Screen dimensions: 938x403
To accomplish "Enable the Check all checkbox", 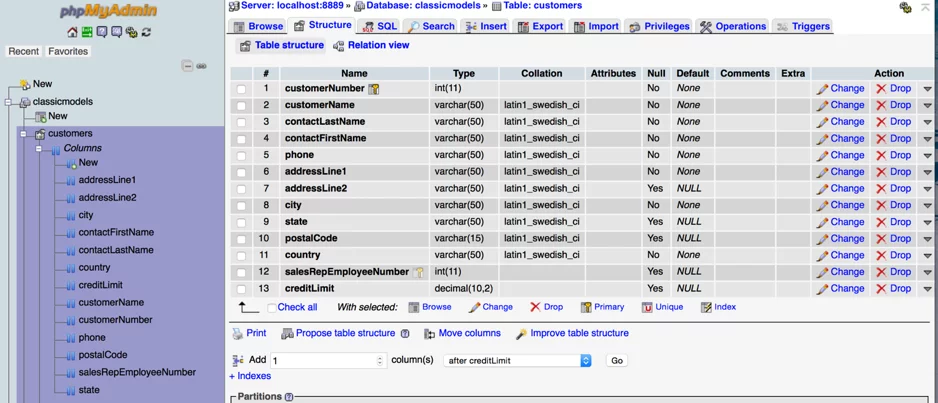I will tap(272, 308).
